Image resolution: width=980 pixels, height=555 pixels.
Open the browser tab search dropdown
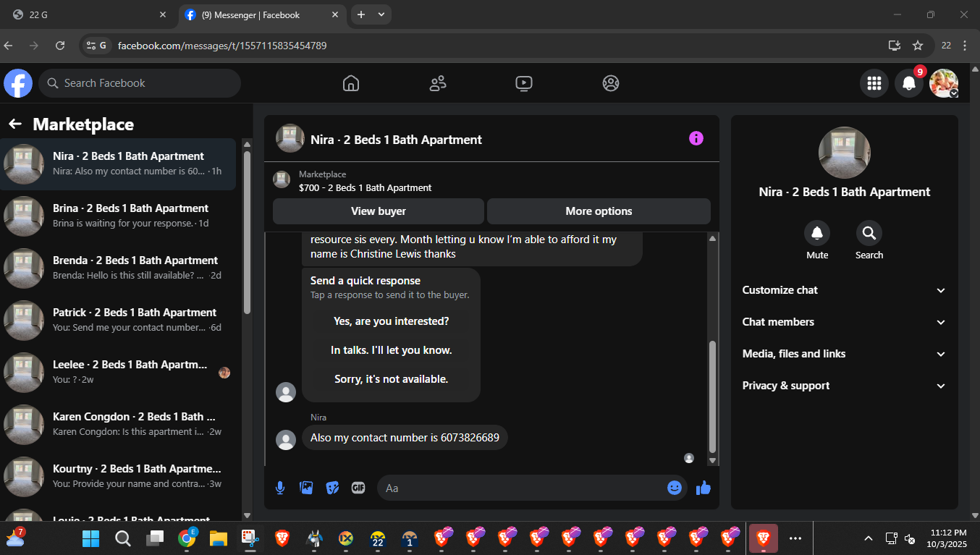[x=381, y=14]
